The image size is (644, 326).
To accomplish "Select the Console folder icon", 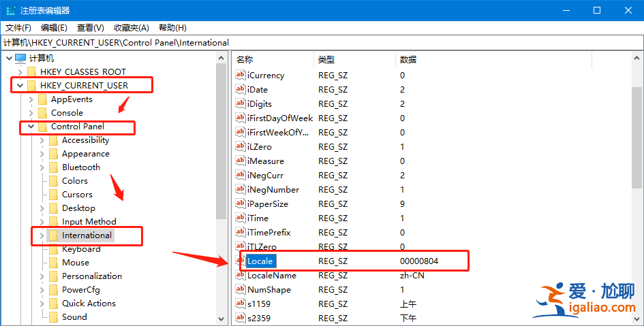I will tap(43, 113).
